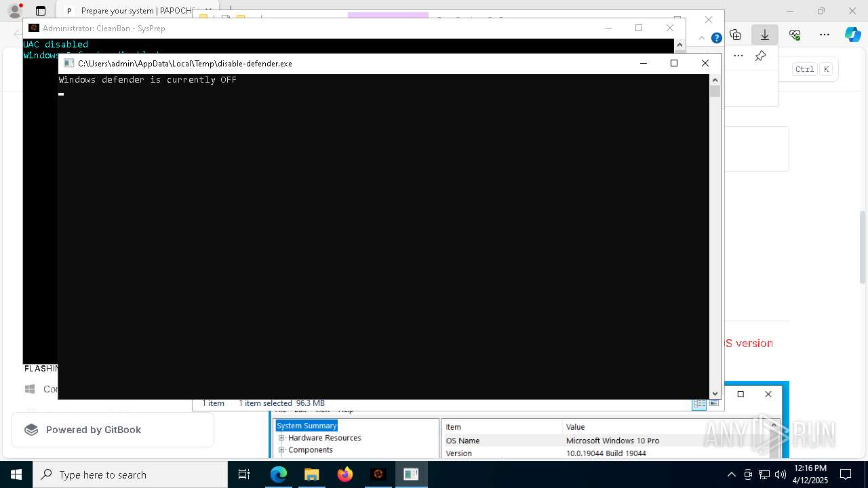Pin the downloads flyout with pin icon
This screenshot has width=868, height=488.
tap(761, 56)
